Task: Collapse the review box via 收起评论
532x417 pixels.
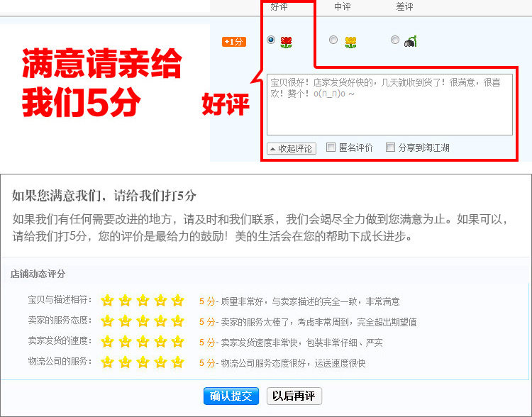Action: click(291, 148)
